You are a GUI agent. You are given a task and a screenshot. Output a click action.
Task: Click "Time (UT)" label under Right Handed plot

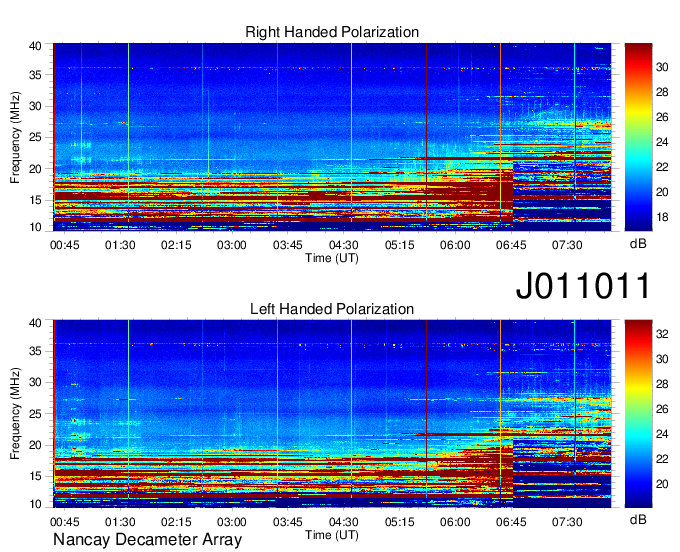[x=332, y=258]
